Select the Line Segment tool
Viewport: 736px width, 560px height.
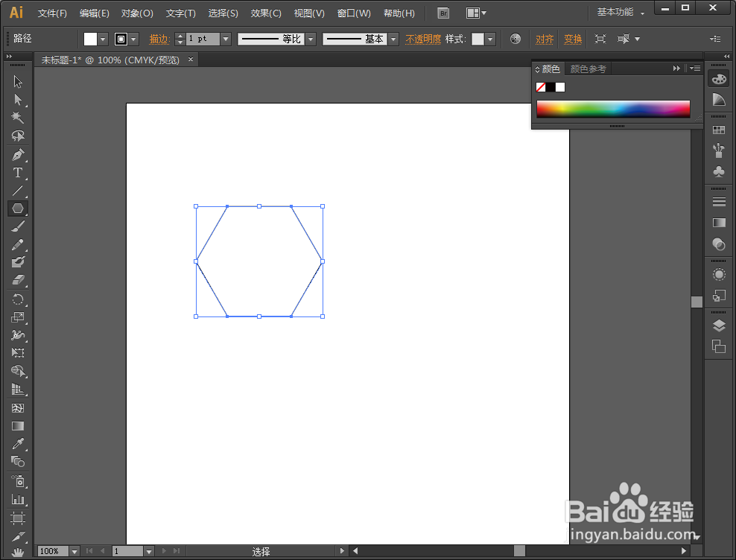(18, 191)
